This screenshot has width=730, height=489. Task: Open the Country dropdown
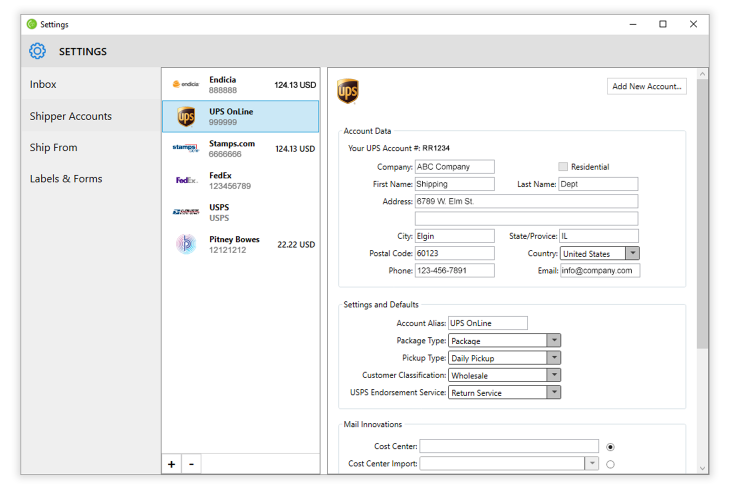pos(632,253)
